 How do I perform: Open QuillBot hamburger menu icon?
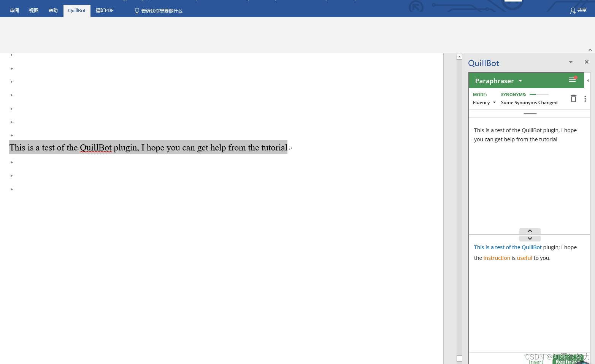click(x=572, y=80)
